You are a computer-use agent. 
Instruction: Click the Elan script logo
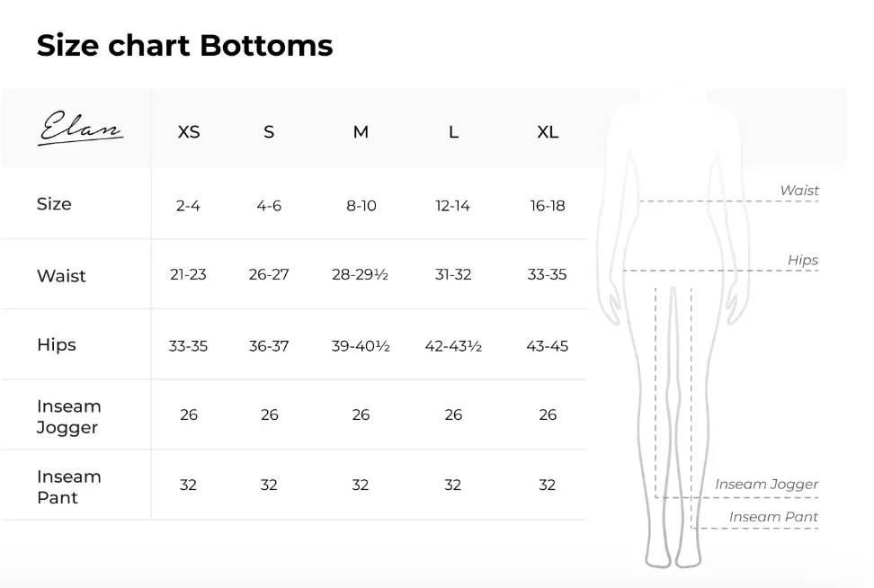[82, 129]
